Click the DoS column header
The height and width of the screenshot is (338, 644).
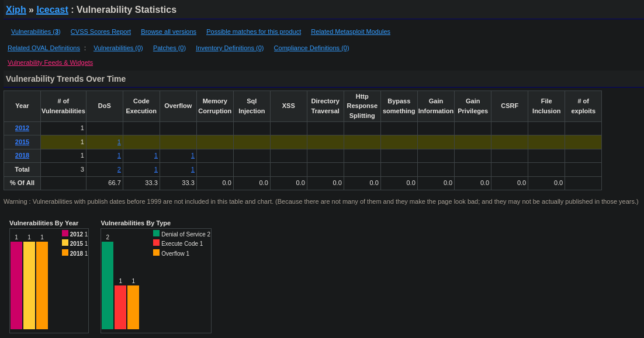pos(105,106)
